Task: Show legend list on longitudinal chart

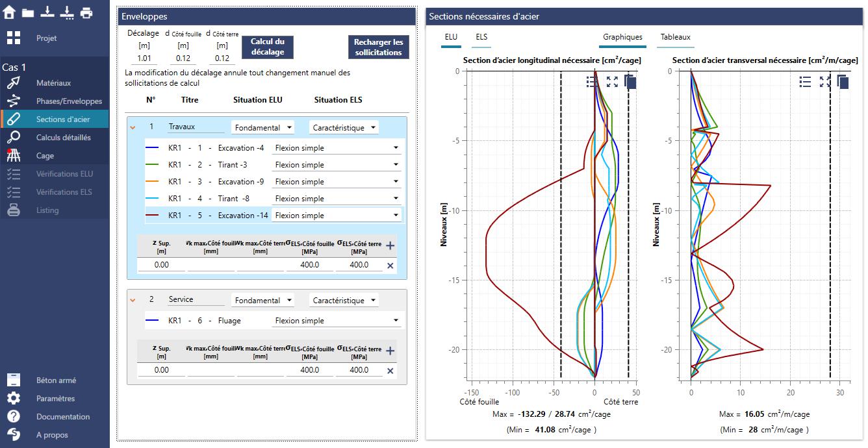Action: [592, 82]
